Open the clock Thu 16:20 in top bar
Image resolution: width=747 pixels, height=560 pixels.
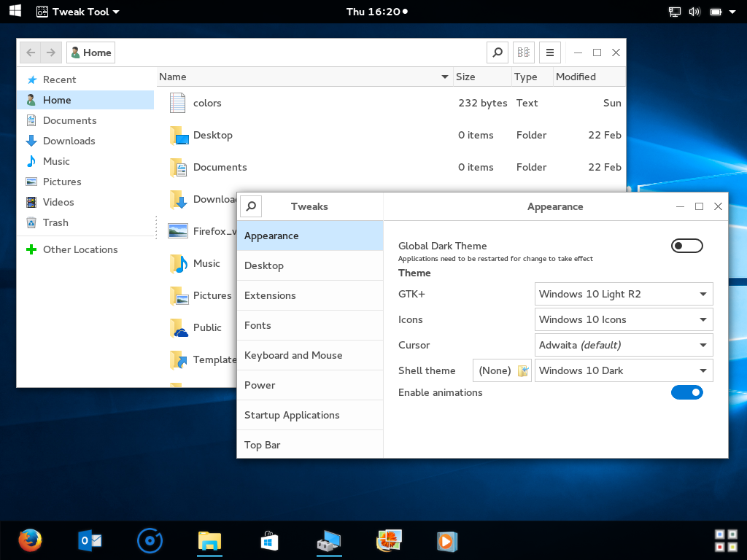[376, 12]
